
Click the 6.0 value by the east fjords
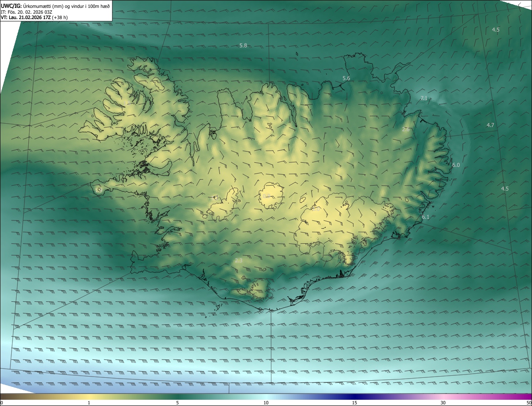pyautogui.click(x=456, y=165)
